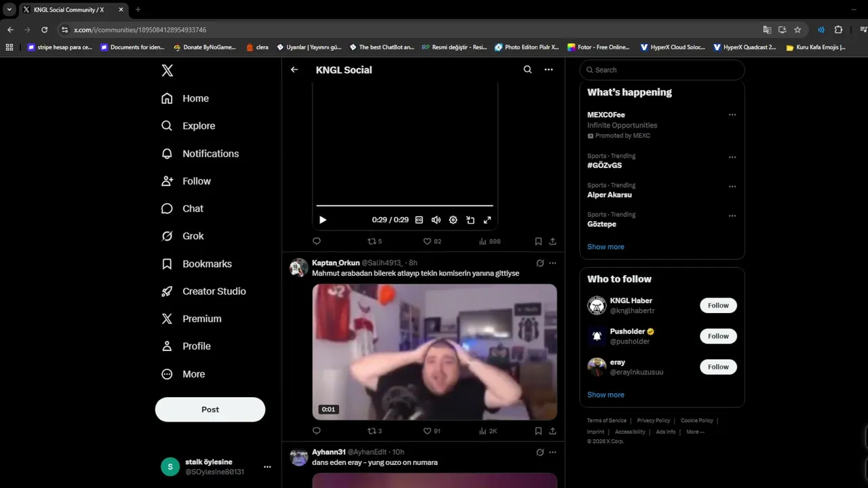The width and height of the screenshot is (868, 488).
Task: Repost the post with 5 reposts
Action: [x=374, y=241]
